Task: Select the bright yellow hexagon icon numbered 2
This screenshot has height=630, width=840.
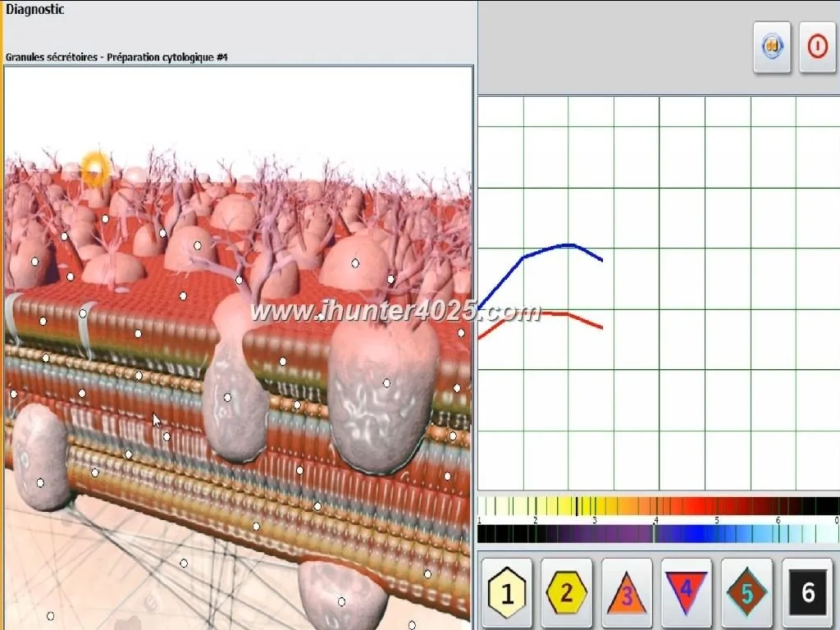Action: [x=567, y=593]
